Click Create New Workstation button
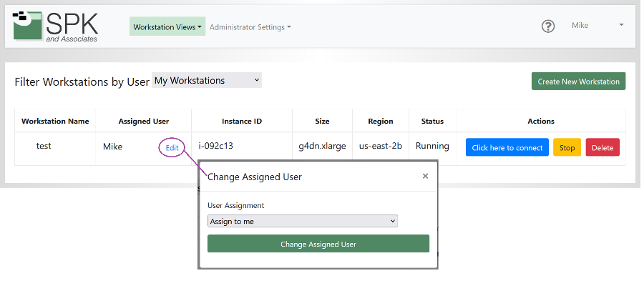This screenshot has height=286, width=644. tap(578, 82)
